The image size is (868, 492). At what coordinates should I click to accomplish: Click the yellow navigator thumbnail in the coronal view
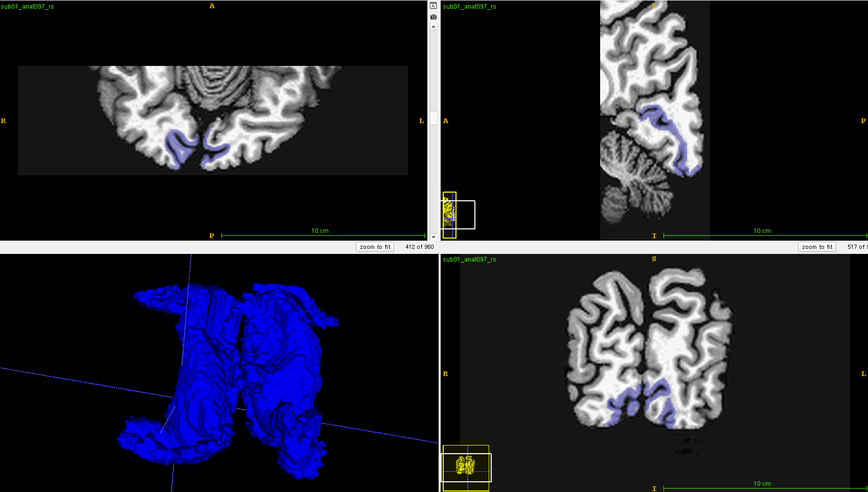pos(466,466)
